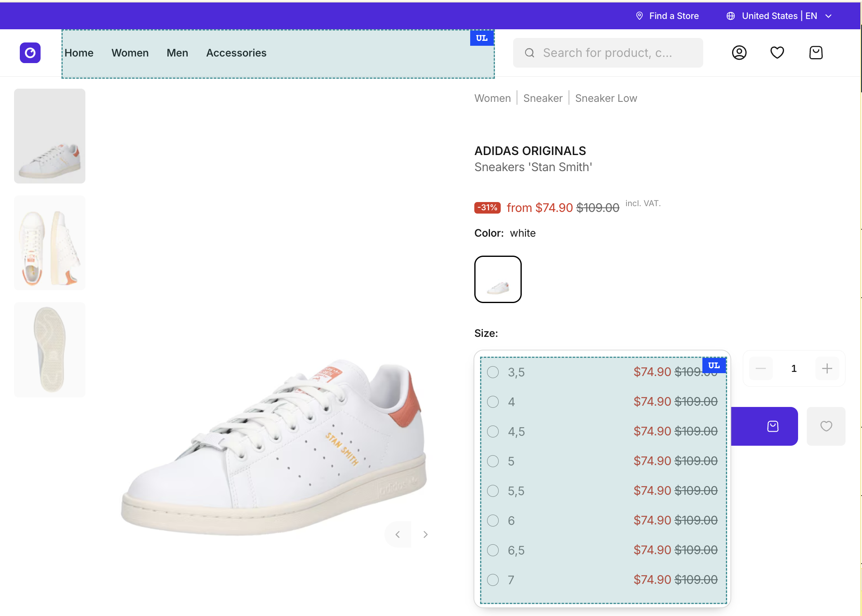Click the product search field

click(x=608, y=53)
